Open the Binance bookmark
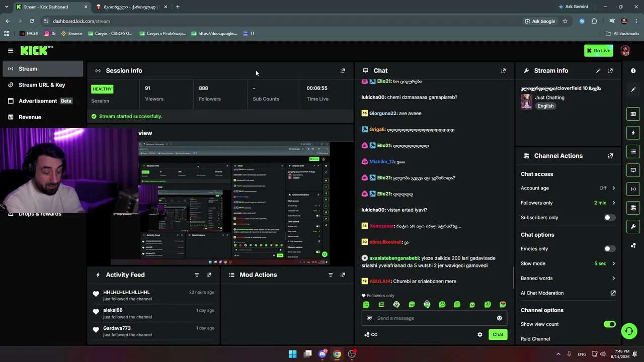Viewport: 644px width, 362px height. 71,34
